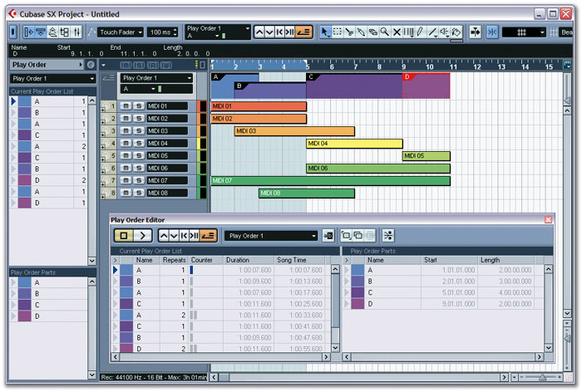Click the MIDI 04 yellow event

(x=354, y=144)
